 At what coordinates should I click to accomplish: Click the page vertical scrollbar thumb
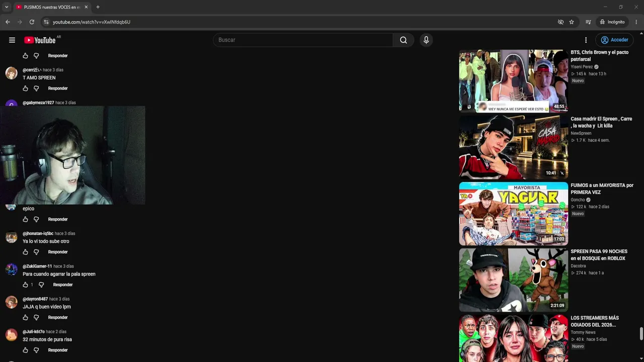click(x=641, y=334)
